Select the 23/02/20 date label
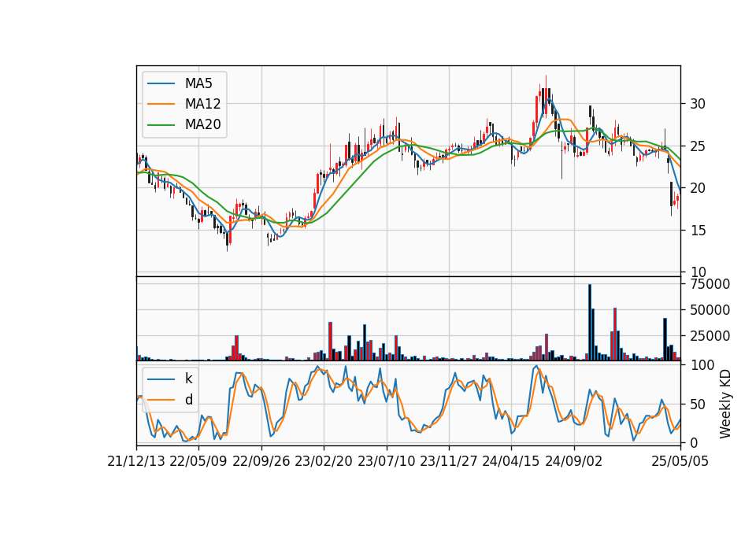This screenshot has width=756, height=543. (324, 461)
